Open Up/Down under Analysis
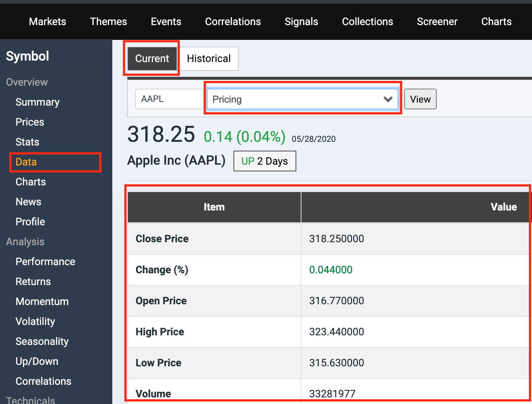 (x=37, y=361)
